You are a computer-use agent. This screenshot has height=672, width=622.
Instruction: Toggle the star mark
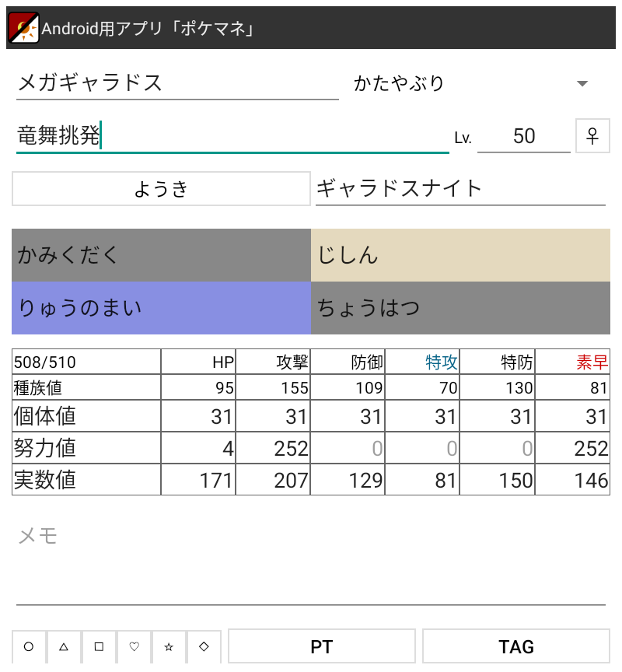(169, 646)
